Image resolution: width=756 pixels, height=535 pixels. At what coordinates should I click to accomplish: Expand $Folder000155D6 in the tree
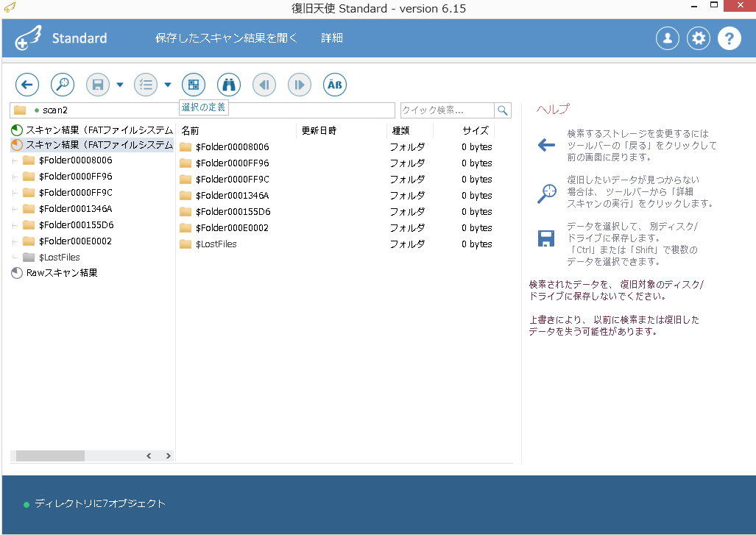click(15, 225)
